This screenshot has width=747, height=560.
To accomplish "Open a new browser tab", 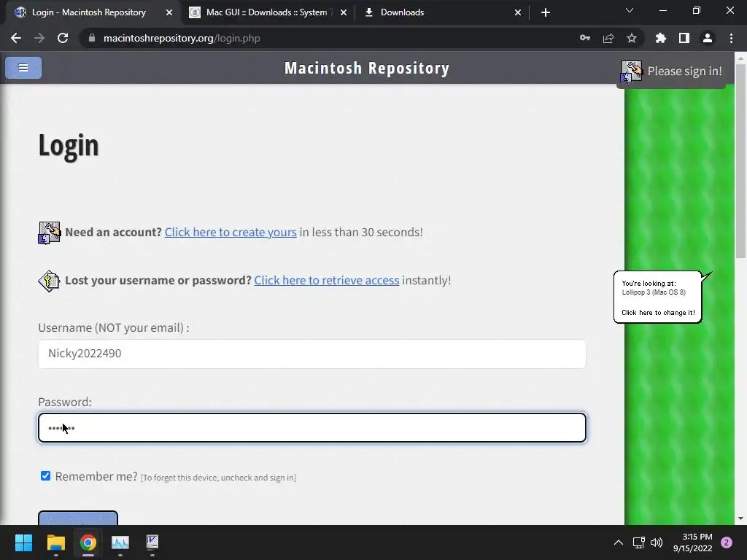I will click(x=546, y=12).
